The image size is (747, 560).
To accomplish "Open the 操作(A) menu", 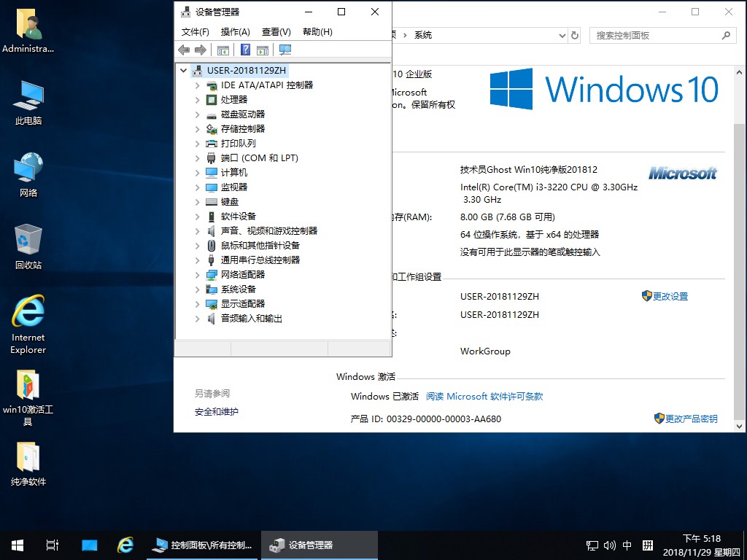I will [235, 32].
